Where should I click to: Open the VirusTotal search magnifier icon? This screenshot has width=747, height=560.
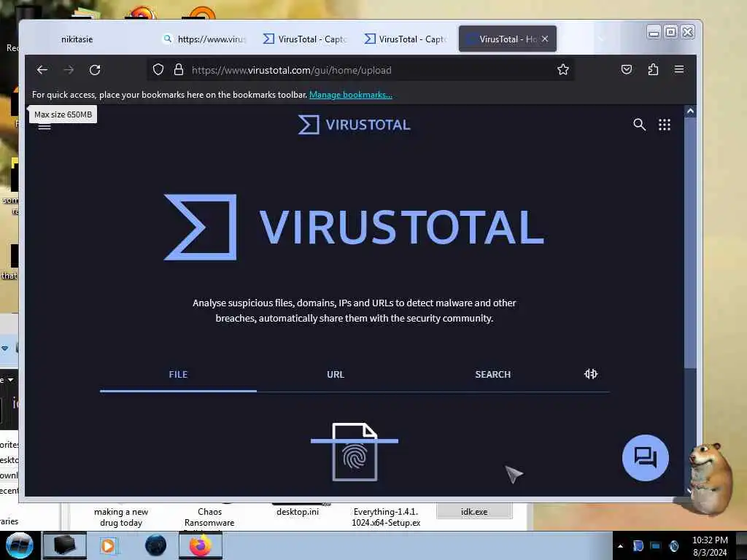coord(639,125)
